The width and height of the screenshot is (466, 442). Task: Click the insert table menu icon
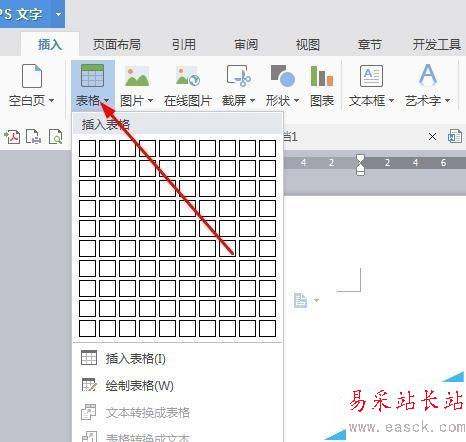pyautogui.click(x=89, y=358)
